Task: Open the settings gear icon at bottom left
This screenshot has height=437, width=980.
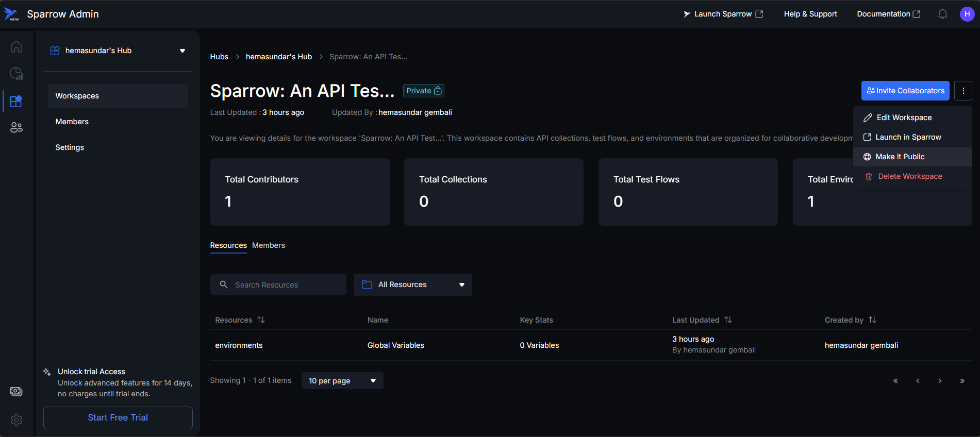Action: point(16,420)
